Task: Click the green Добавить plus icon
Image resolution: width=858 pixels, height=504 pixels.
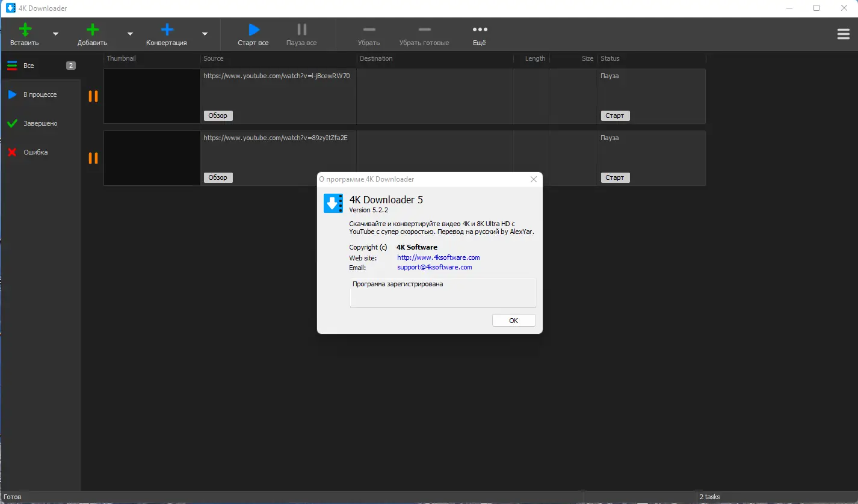Action: [x=92, y=28]
